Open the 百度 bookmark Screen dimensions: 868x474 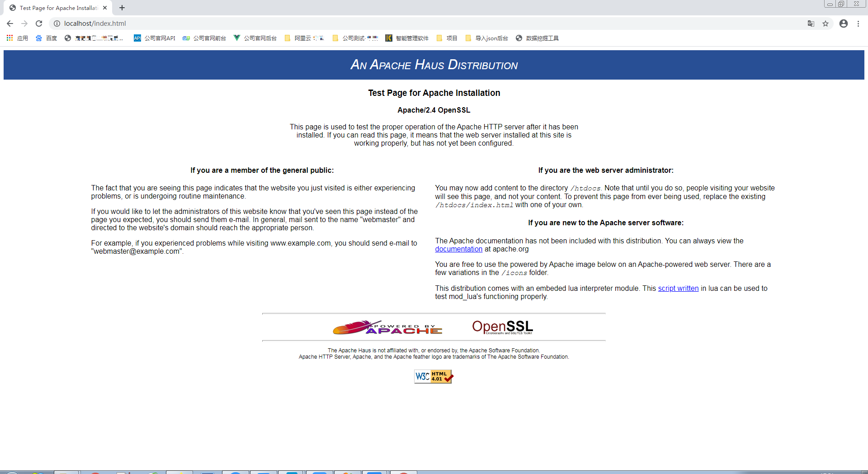pyautogui.click(x=47, y=38)
